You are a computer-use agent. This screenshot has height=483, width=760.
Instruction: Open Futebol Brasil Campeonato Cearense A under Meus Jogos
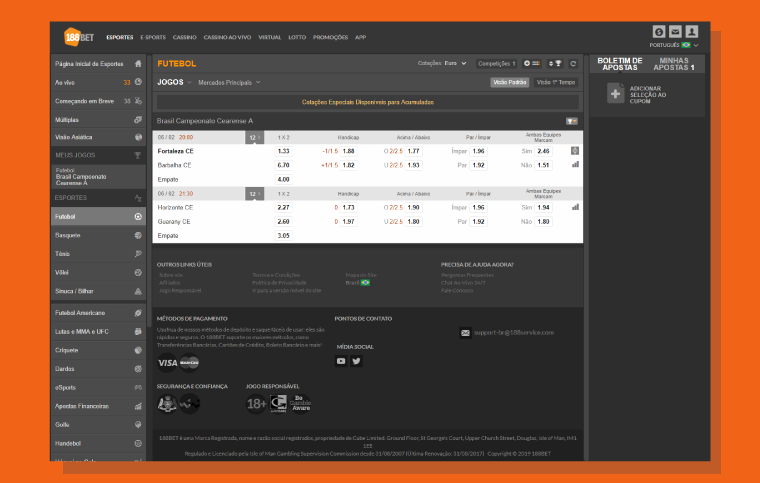point(98,177)
